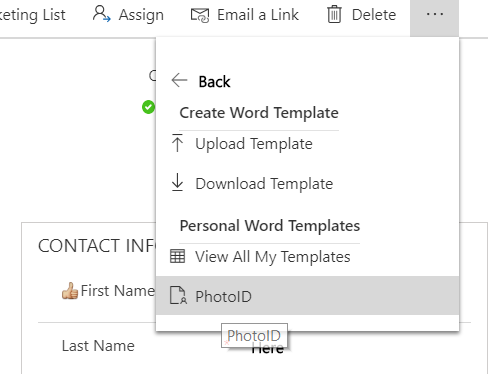Image resolution: width=488 pixels, height=374 pixels.
Task: Click the PhotoID document icon
Action: 178,295
